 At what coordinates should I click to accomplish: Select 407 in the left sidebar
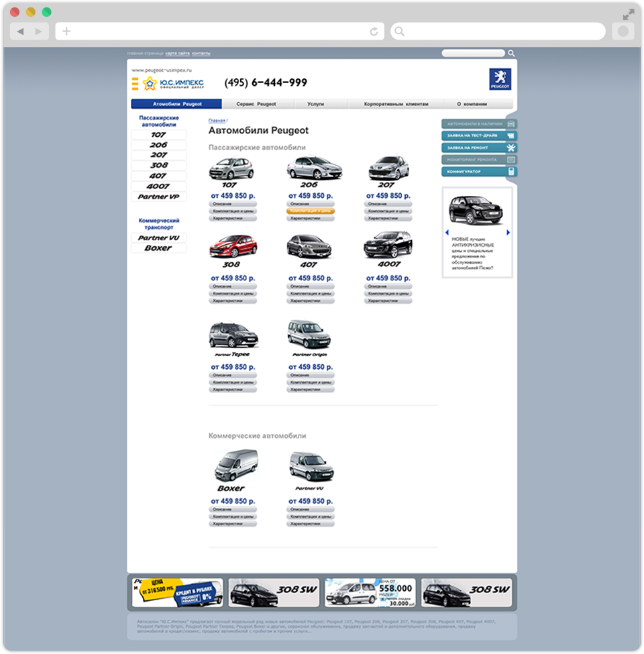(158, 176)
